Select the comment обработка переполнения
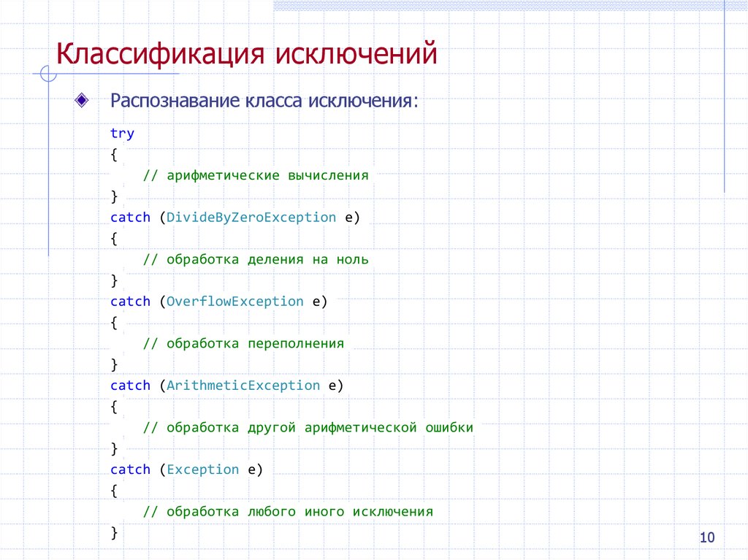This screenshot has width=748, height=560. (245, 342)
